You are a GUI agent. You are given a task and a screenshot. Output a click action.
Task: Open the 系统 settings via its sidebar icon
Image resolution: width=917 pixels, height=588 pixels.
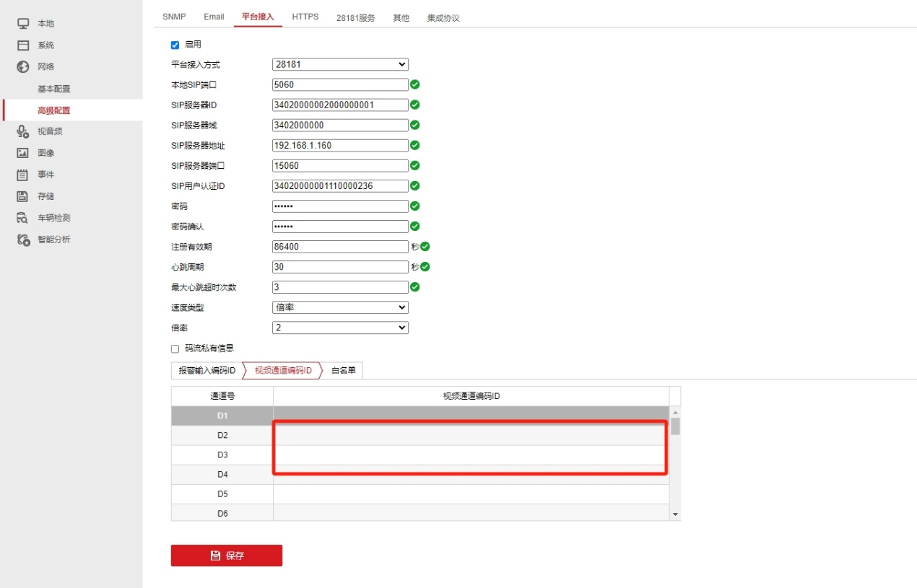point(22,44)
